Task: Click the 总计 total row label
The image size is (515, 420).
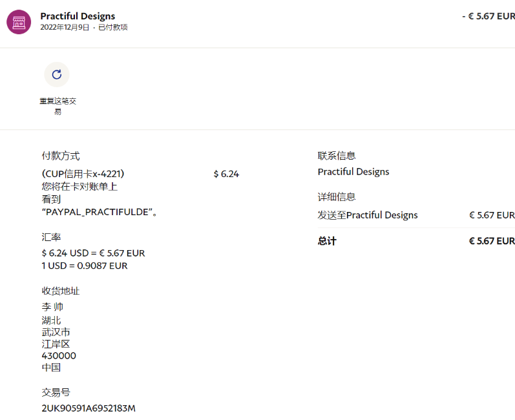Action: coord(327,241)
